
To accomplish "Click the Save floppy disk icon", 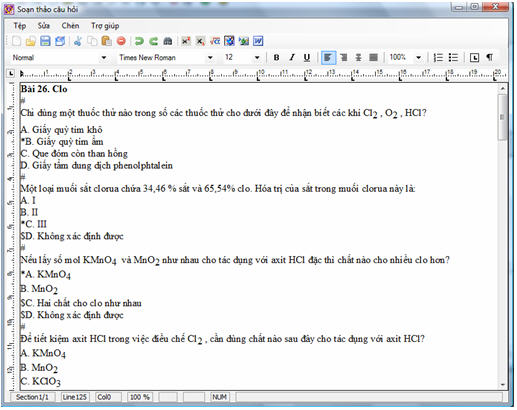I will click(45, 41).
